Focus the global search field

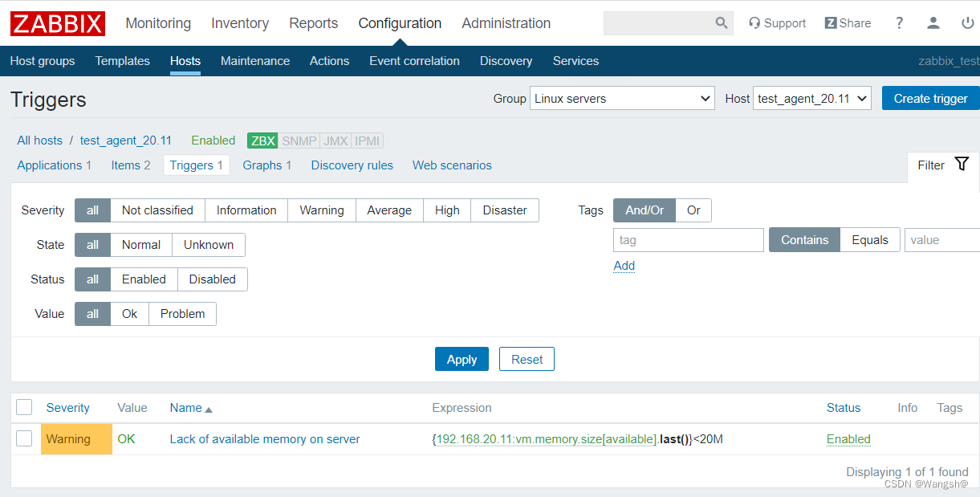657,23
